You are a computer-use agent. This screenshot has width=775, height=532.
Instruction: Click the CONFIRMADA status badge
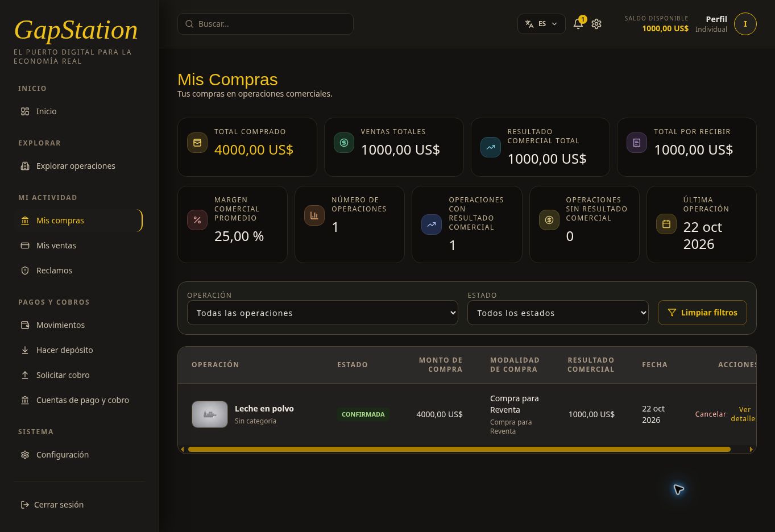(363, 414)
